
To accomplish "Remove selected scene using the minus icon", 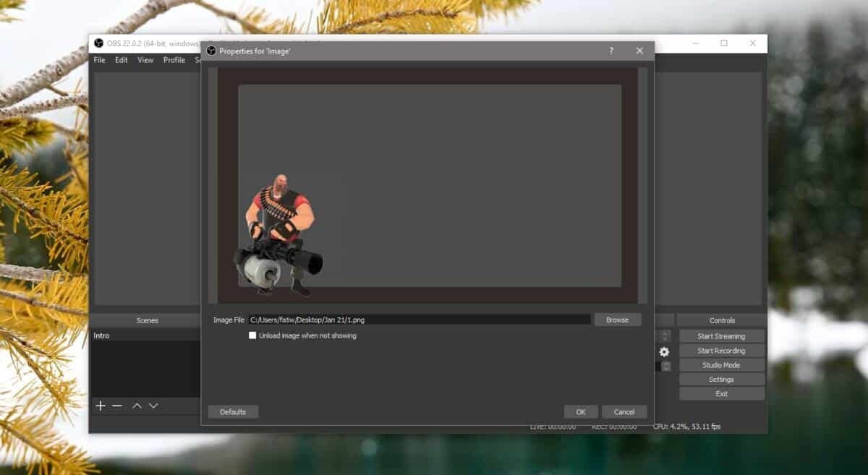I will tap(117, 406).
